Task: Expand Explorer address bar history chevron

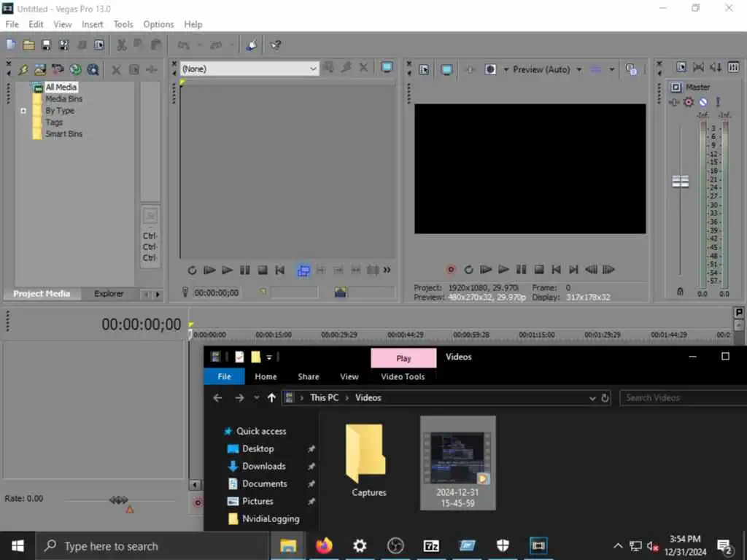Action: point(592,398)
